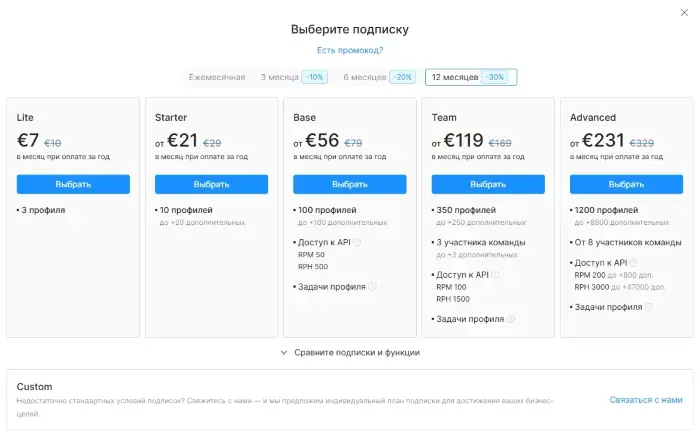Expand the compare subscriptions chevron
This screenshot has height=447, width=700.
click(x=283, y=352)
